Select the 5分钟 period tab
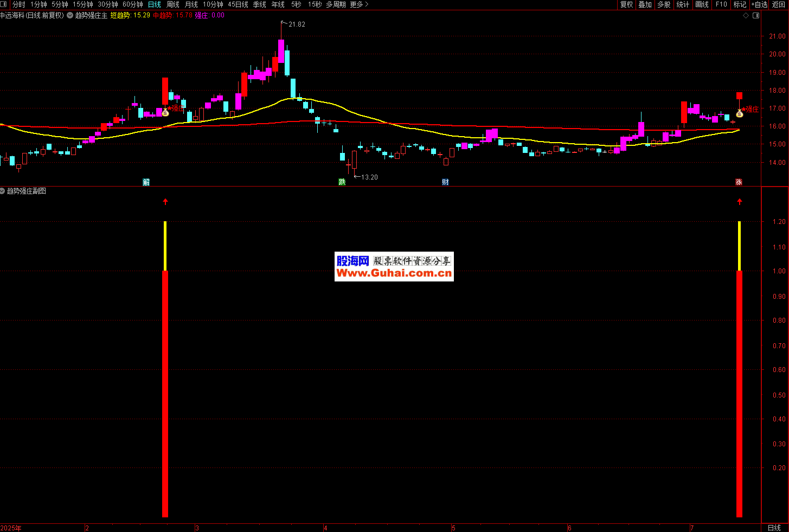789x532 pixels. click(60, 4)
